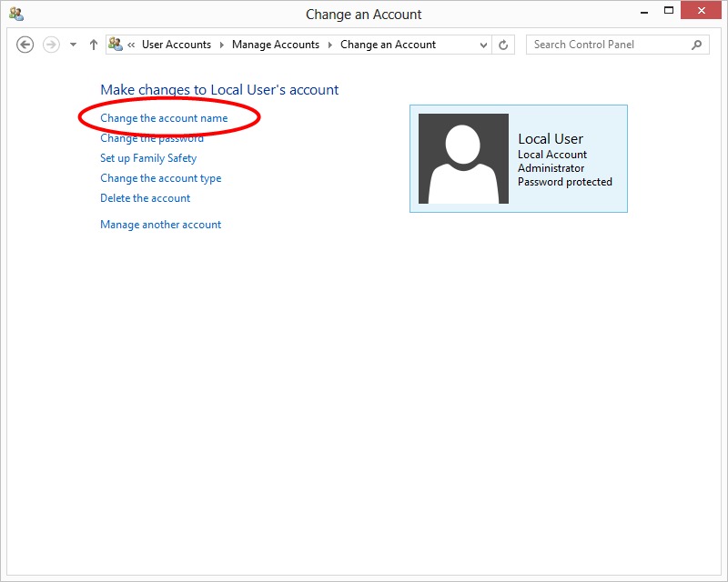
Task: Choose Delete the account link
Action: click(x=146, y=198)
